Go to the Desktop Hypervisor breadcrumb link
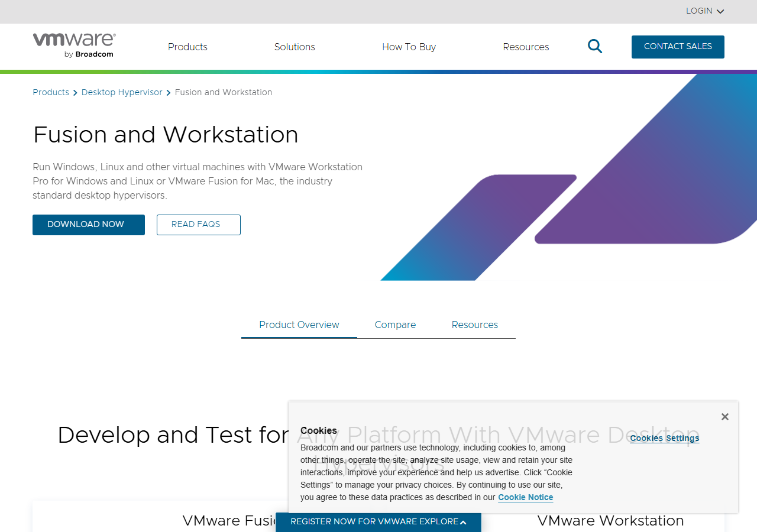Image resolution: width=757 pixels, height=532 pixels. tap(122, 92)
